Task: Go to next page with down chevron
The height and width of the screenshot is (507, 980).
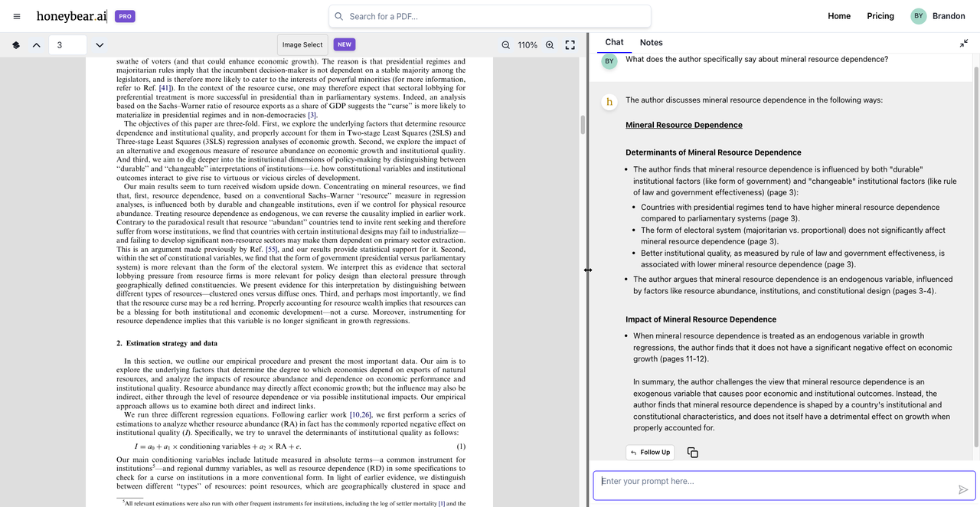Action: pyautogui.click(x=100, y=45)
